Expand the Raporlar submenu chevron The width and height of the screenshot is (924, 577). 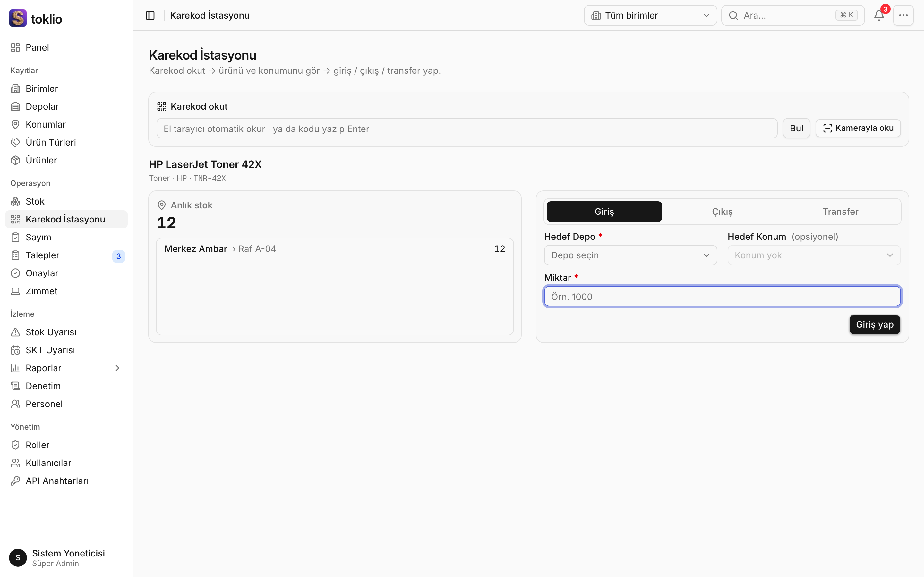coord(117,368)
